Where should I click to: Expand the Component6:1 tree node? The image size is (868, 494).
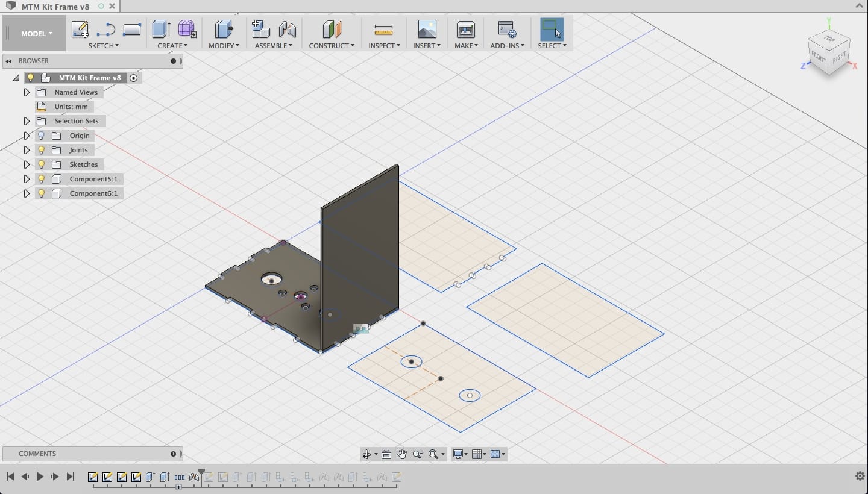pyautogui.click(x=27, y=193)
